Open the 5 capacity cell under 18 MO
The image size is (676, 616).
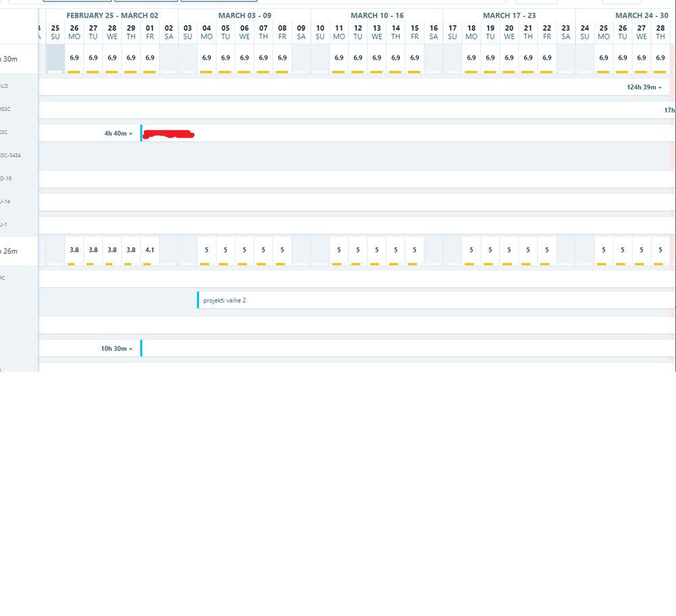point(471,251)
